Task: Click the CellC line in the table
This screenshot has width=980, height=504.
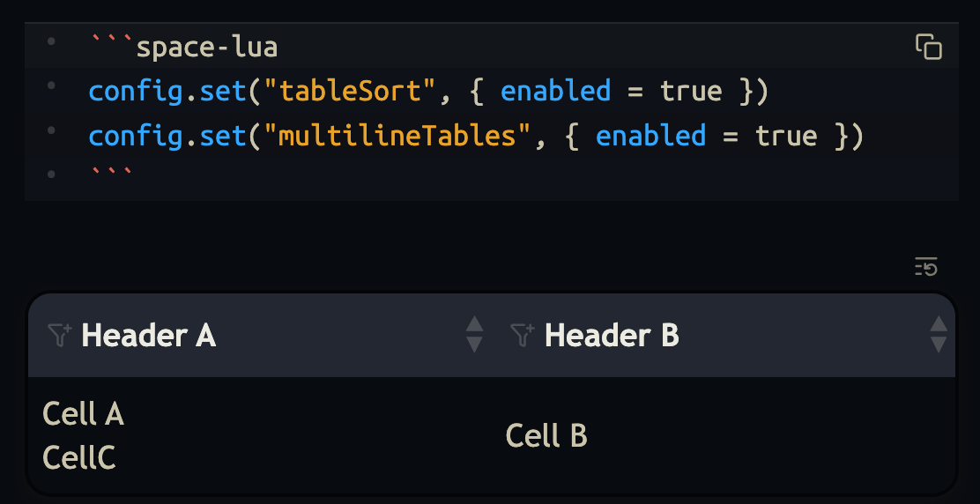Action: click(x=79, y=458)
